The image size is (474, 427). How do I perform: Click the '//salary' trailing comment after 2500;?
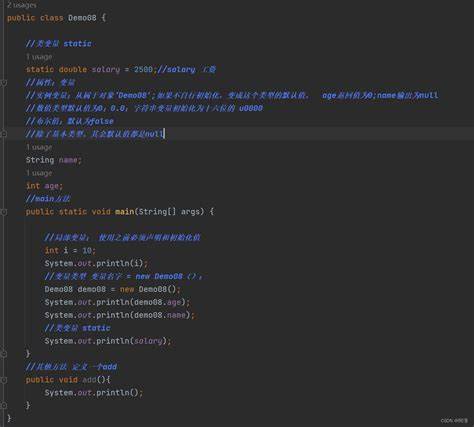coord(186,69)
